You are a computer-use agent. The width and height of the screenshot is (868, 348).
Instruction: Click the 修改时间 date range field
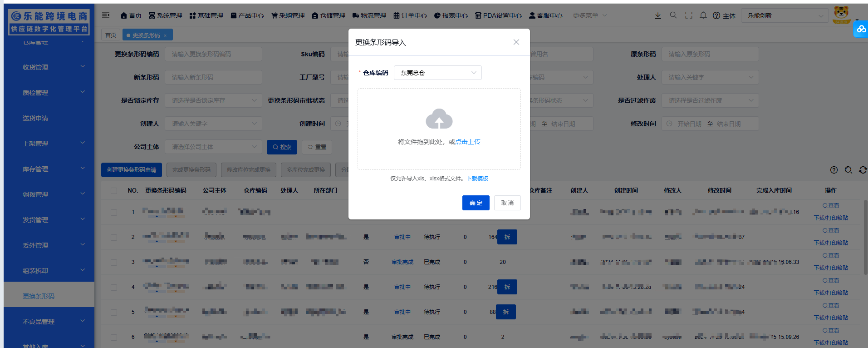(x=710, y=124)
